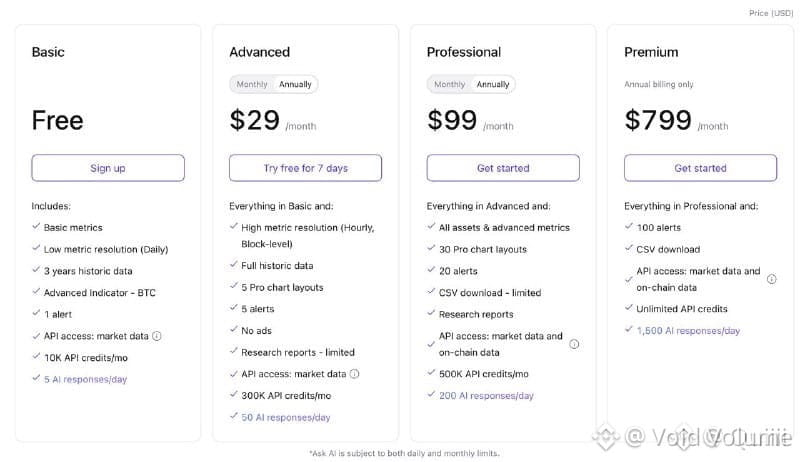Click checkmark beside Research reports in Professional
The width and height of the screenshot is (800, 462).
(431, 313)
